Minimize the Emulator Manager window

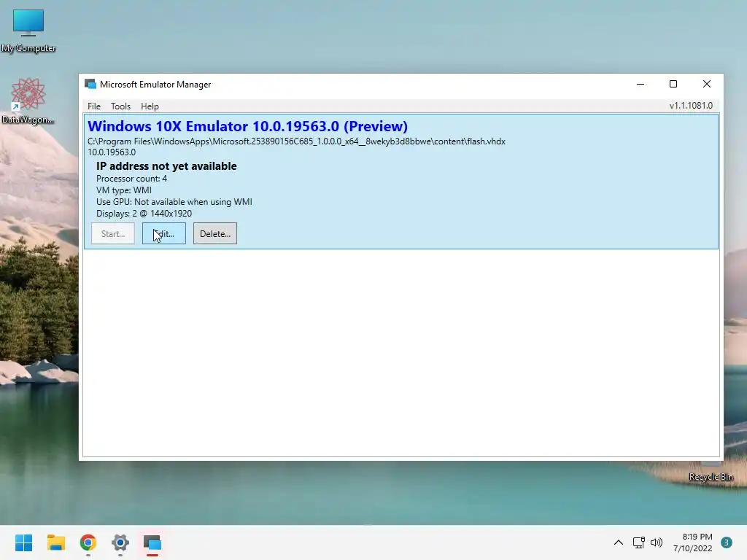[640, 85]
